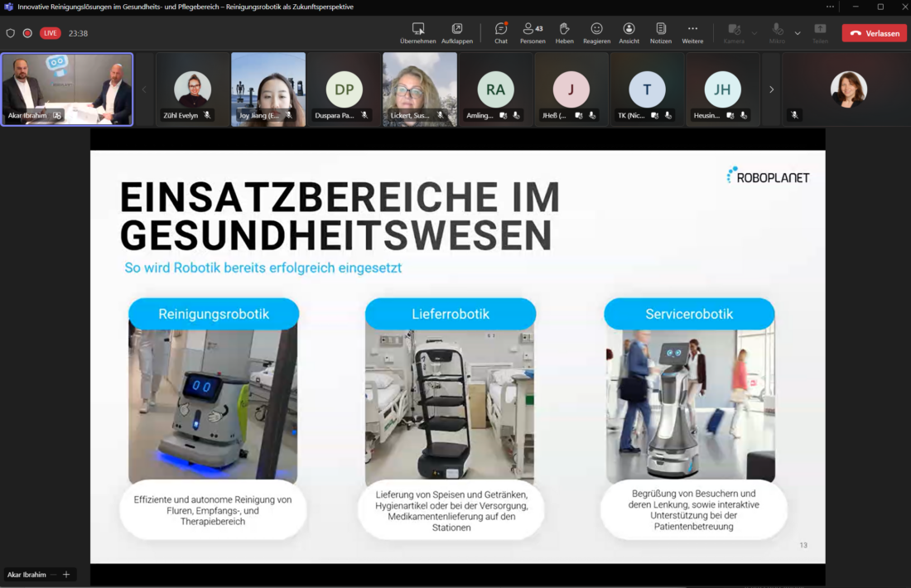Click the Übernehmen take control icon
This screenshot has height=588, width=911.
coord(417,28)
